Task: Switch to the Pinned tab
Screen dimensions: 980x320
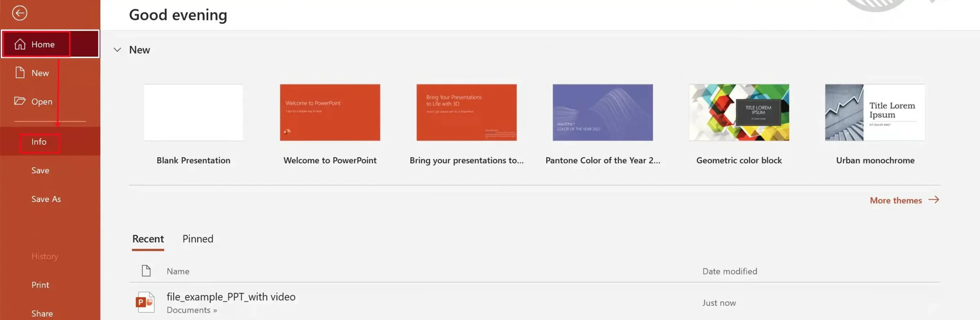Action: pyautogui.click(x=198, y=239)
